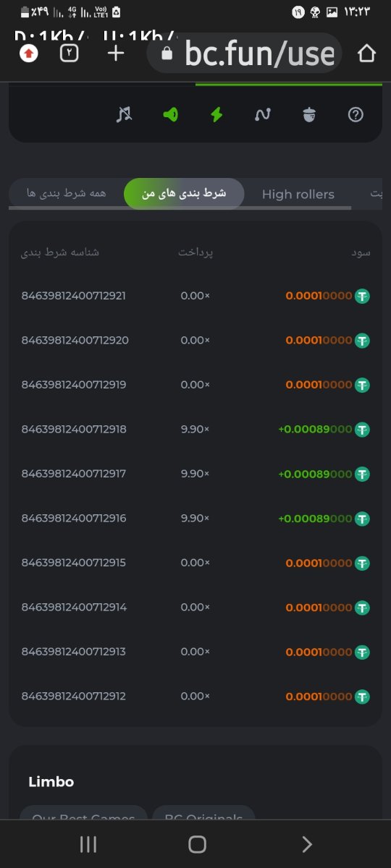Viewport: 391px width, 868px height.
Task: Toggle the green lightning turbo icon
Action: 216,114
